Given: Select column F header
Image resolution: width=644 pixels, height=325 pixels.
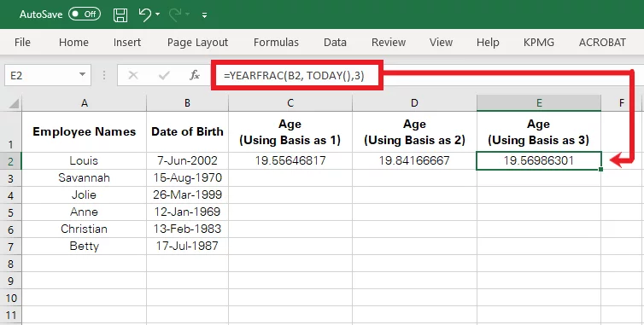Looking at the screenshot, I should [x=622, y=103].
